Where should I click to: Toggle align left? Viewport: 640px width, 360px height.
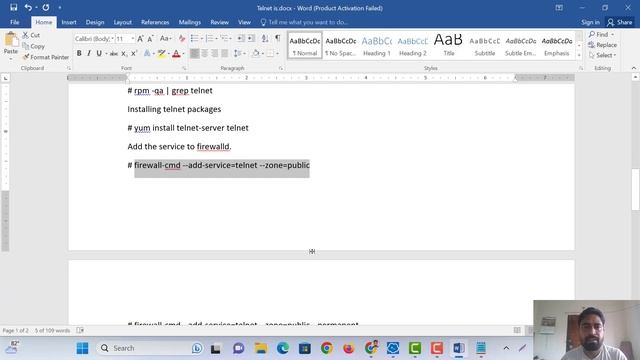pos(195,53)
